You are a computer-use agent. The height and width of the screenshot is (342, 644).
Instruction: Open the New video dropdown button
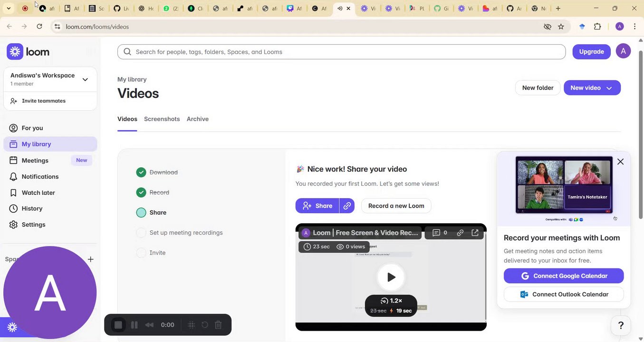(x=592, y=88)
